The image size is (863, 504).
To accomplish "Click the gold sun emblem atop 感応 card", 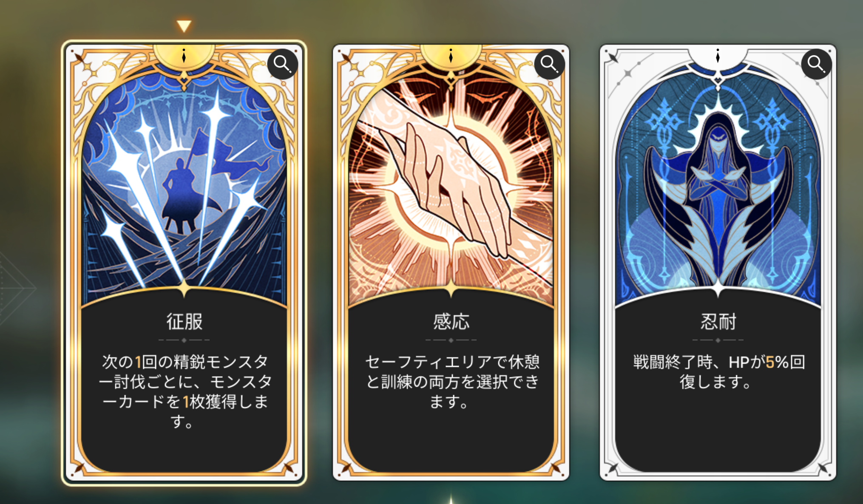I will coord(451,56).
